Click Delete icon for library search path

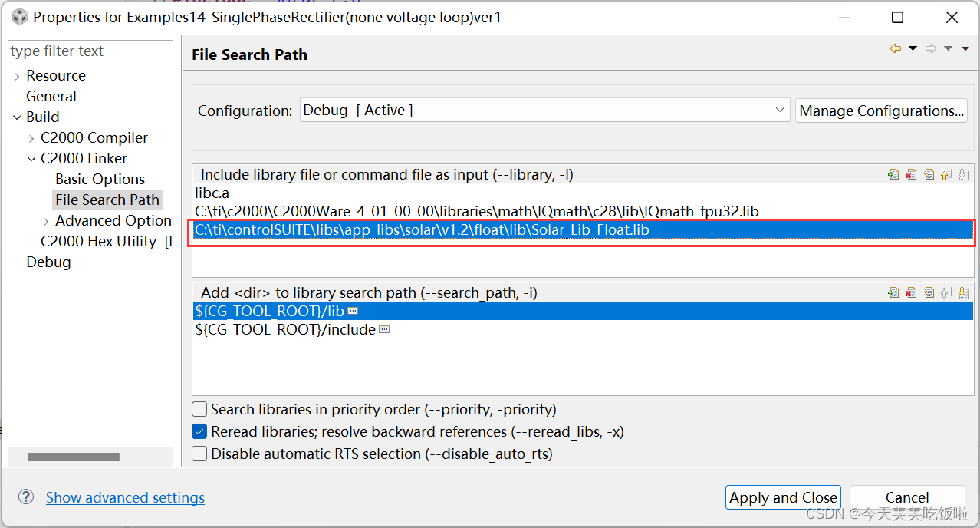[911, 292]
